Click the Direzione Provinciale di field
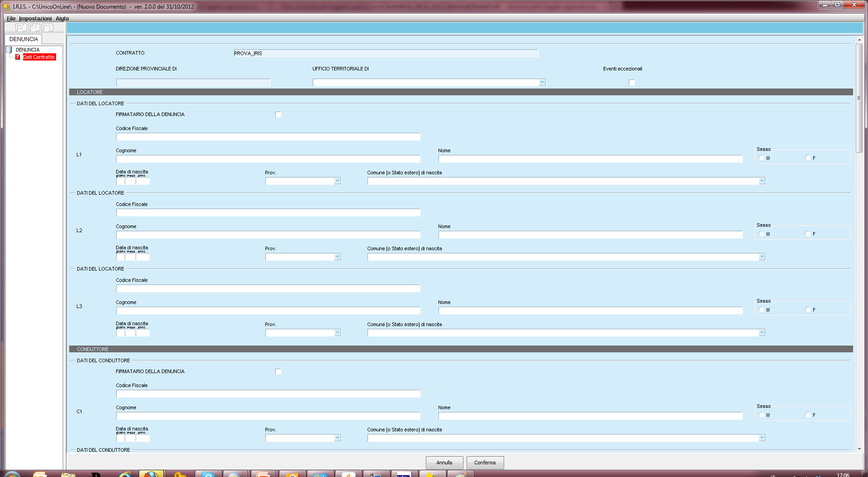This screenshot has height=477, width=868. pos(193,83)
